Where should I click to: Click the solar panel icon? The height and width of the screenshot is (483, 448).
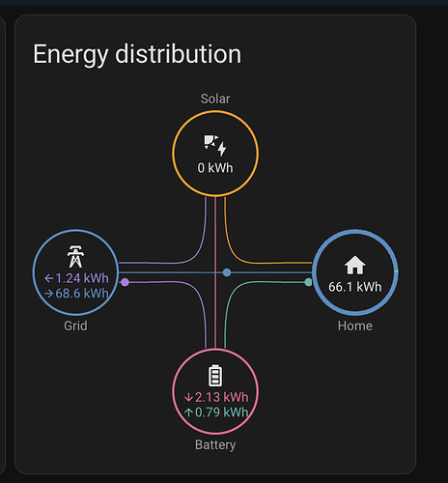[215, 146]
